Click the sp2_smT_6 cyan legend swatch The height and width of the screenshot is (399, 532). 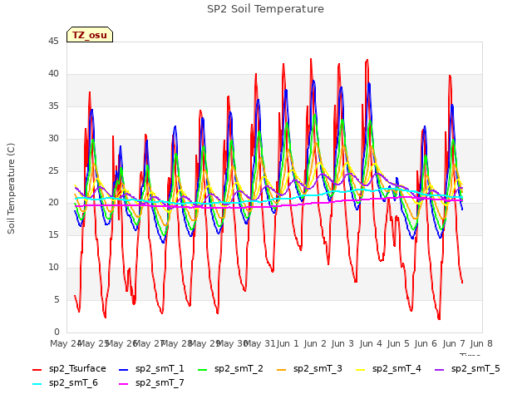pyautogui.click(x=37, y=384)
